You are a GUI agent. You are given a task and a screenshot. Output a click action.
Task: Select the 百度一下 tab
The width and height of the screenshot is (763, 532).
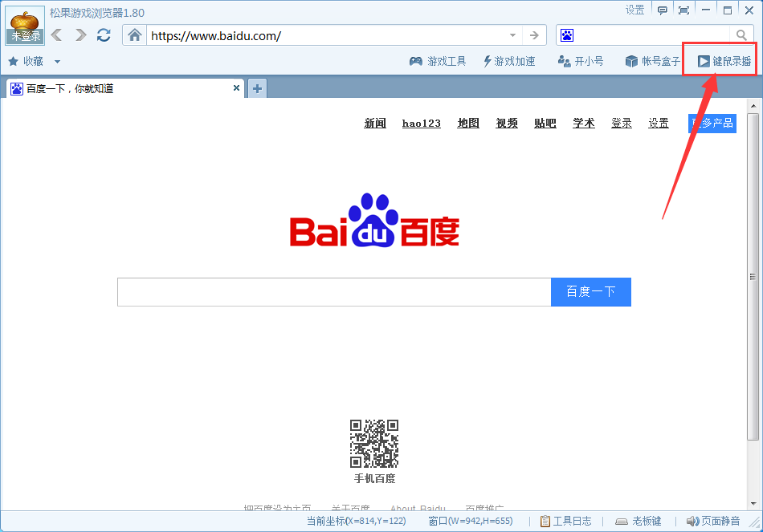point(120,88)
